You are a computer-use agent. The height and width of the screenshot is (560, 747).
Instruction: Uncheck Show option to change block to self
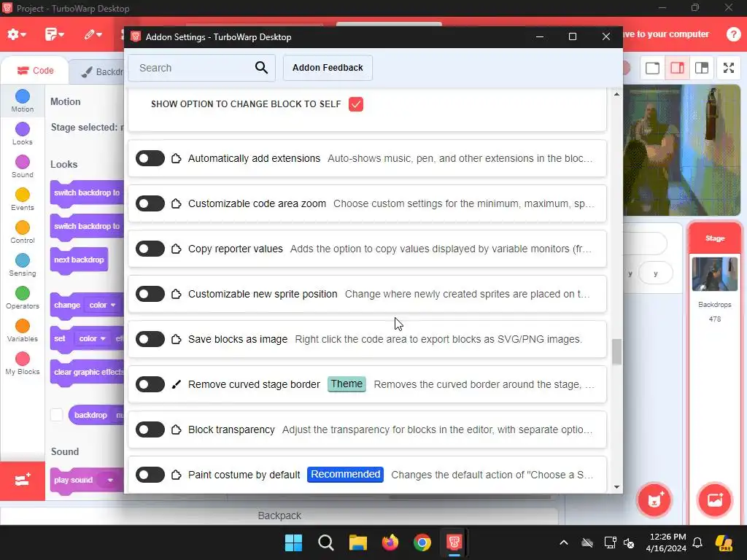[356, 104]
